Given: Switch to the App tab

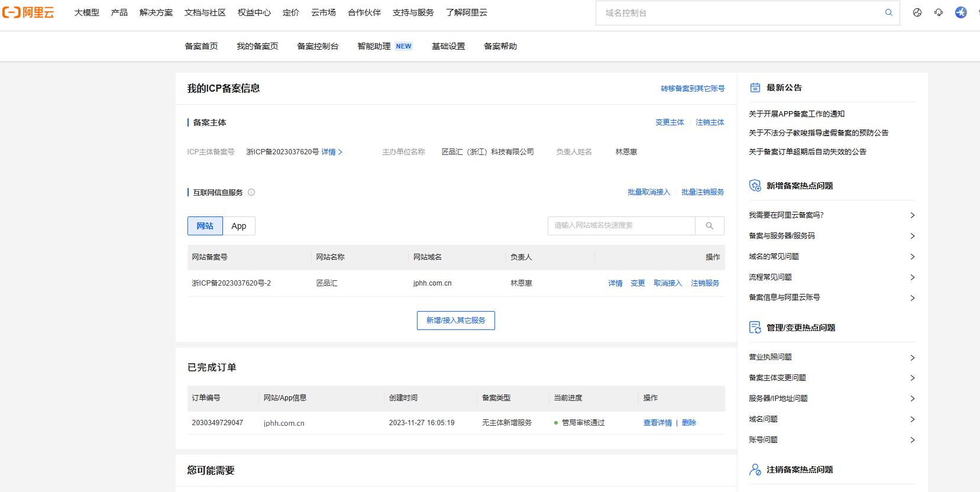Looking at the screenshot, I should pyautogui.click(x=239, y=226).
